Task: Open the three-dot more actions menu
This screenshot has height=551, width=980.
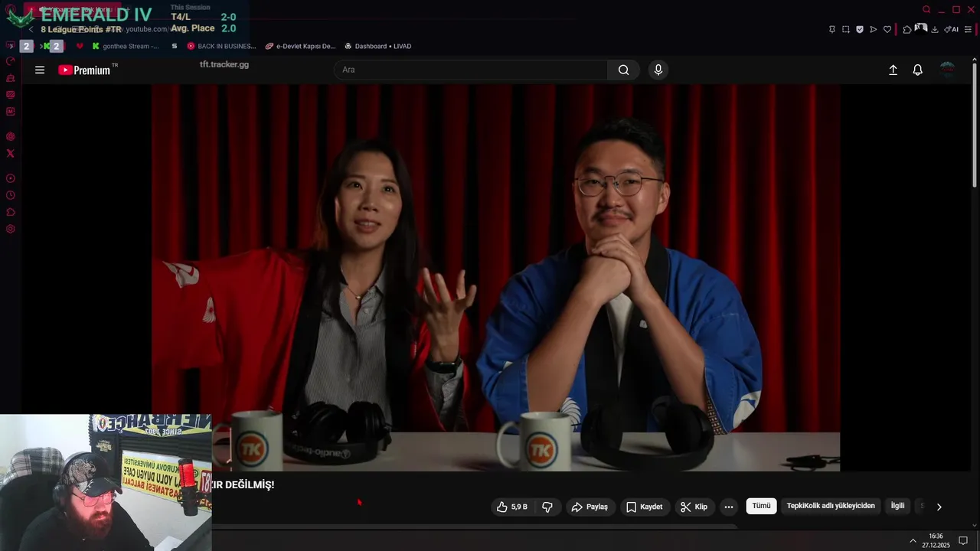Action: [728, 507]
